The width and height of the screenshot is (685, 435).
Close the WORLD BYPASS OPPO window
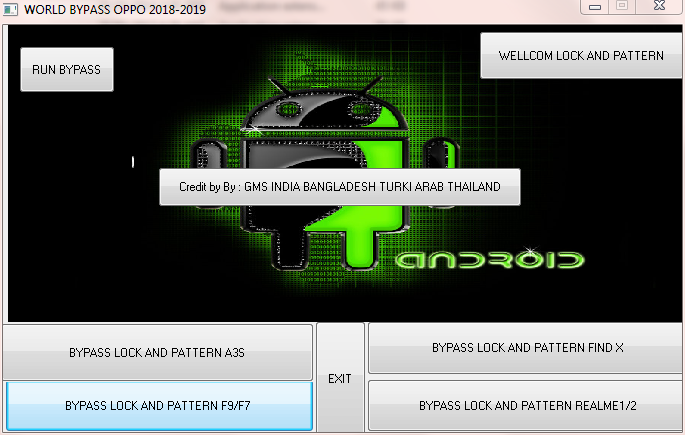point(659,6)
